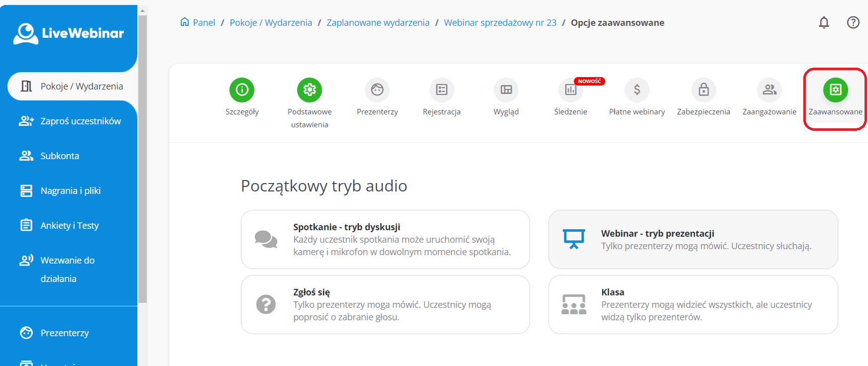Choose Spotkanie - tryb dyskusji audio mode
Screen dimensions: 868x366
[x=385, y=239]
